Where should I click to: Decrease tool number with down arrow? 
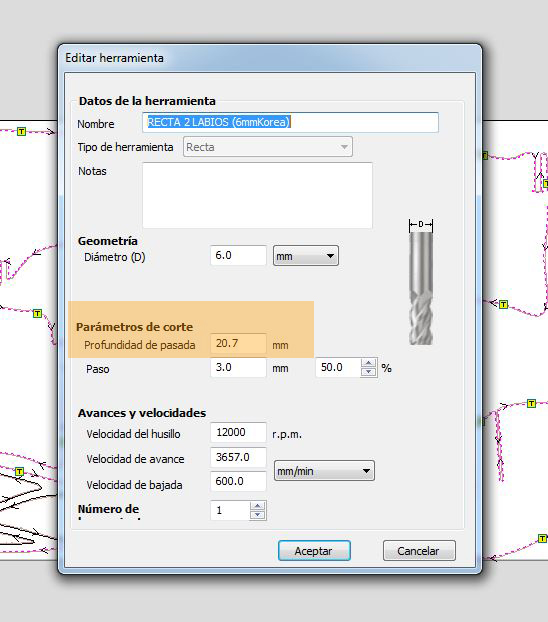(x=258, y=515)
